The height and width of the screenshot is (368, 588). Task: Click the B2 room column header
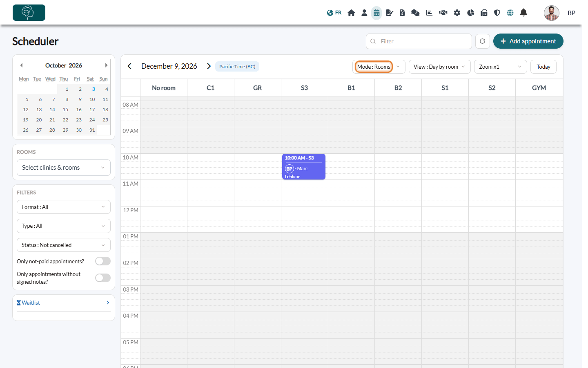click(x=398, y=88)
